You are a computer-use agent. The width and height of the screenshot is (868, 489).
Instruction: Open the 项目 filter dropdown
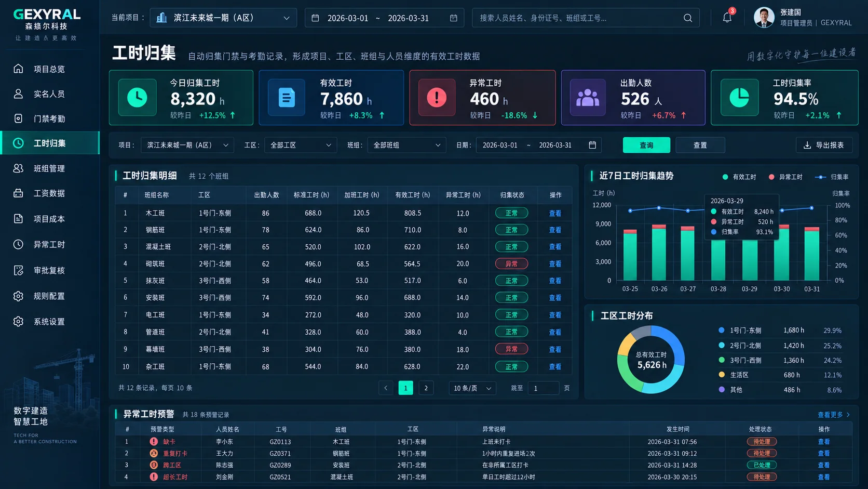point(187,145)
